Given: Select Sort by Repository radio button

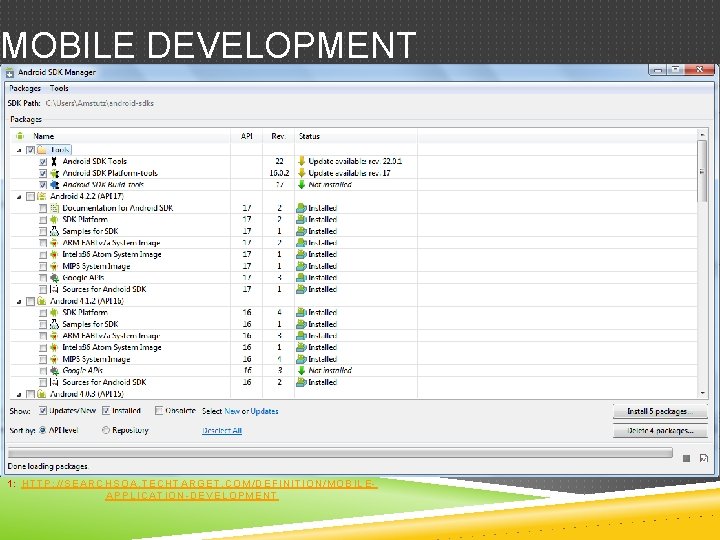Looking at the screenshot, I should (106, 430).
